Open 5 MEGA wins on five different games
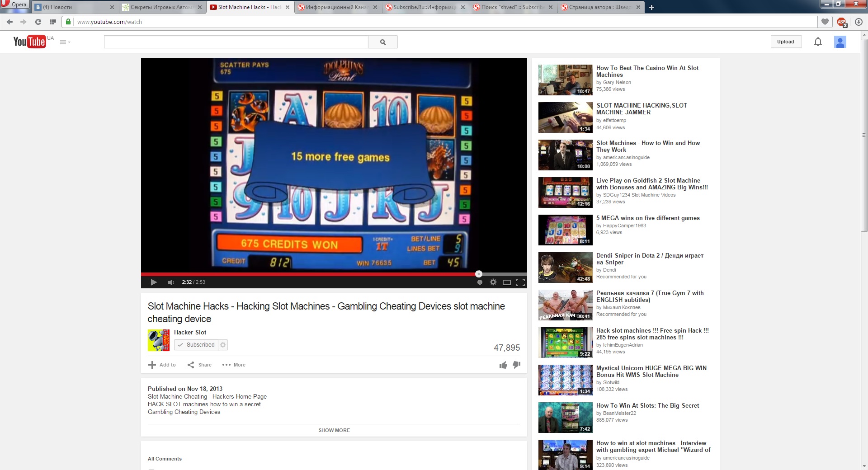The width and height of the screenshot is (868, 470). [x=648, y=218]
